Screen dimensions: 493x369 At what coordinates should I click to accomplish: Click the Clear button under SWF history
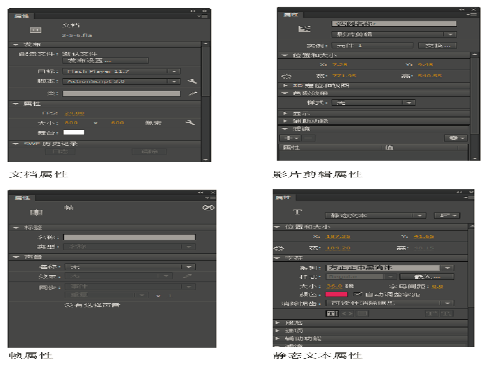[149, 152]
